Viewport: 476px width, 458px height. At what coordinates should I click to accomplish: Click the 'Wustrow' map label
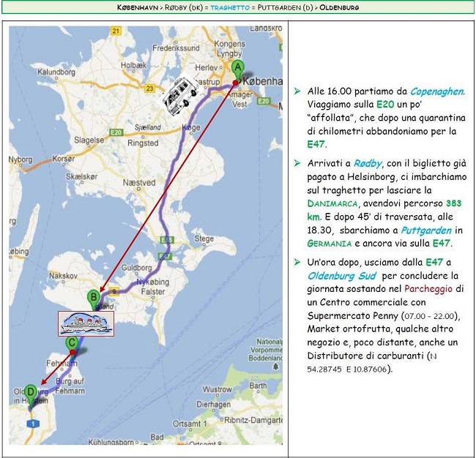point(217,389)
